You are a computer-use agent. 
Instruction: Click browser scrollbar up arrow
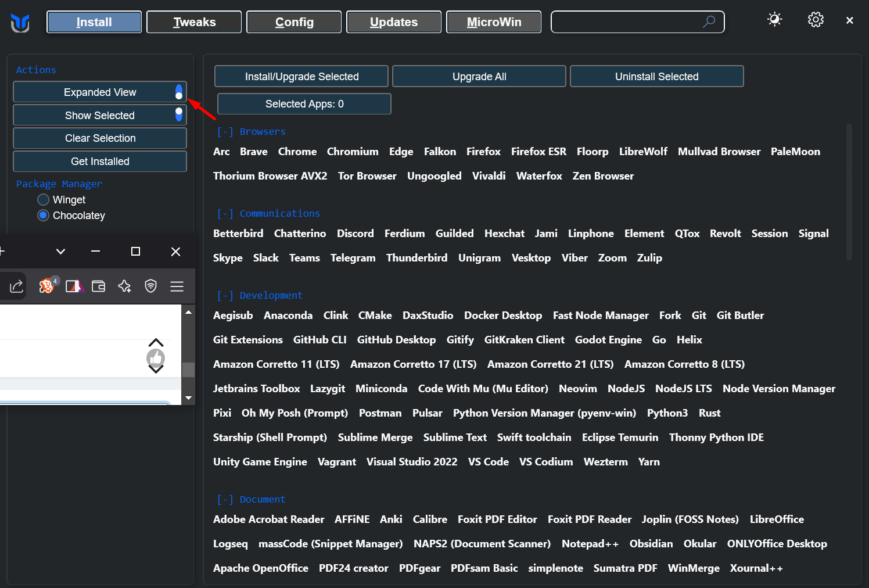pyautogui.click(x=188, y=312)
